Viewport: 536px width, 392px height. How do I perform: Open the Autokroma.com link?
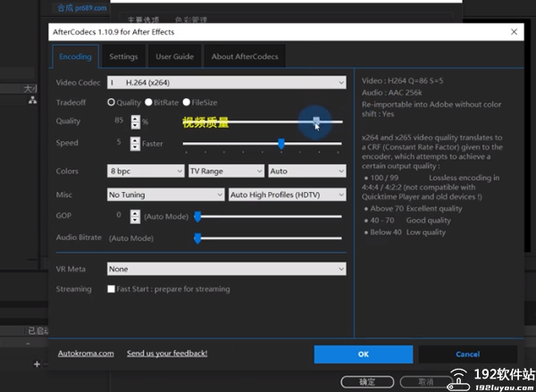pyautogui.click(x=86, y=354)
